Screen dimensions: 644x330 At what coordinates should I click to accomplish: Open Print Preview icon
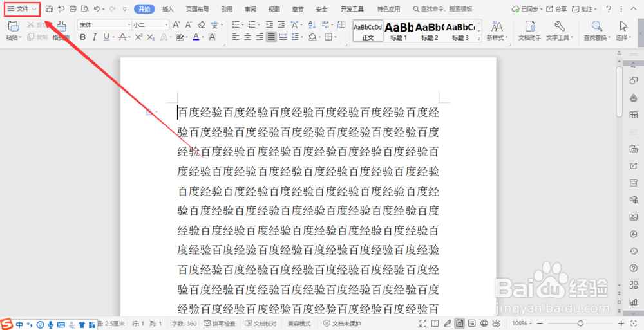click(x=85, y=8)
